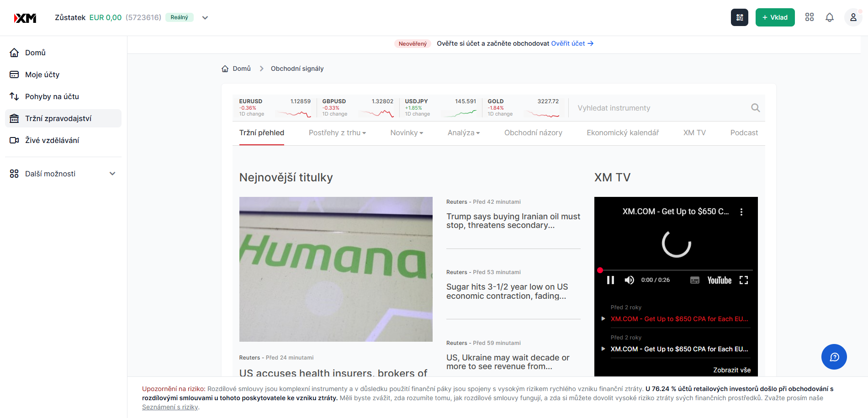Mute the XM TV video volume
868x418 pixels.
[x=630, y=280]
